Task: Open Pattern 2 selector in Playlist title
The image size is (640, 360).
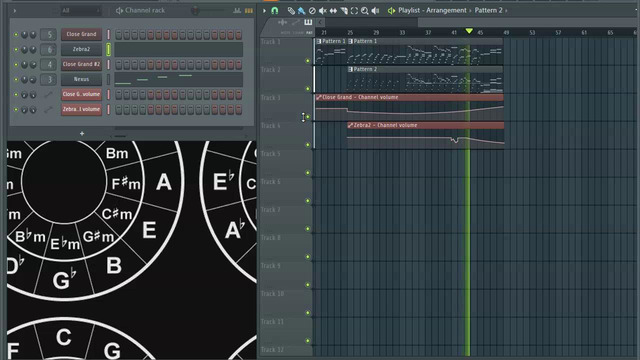Action: tap(488, 11)
